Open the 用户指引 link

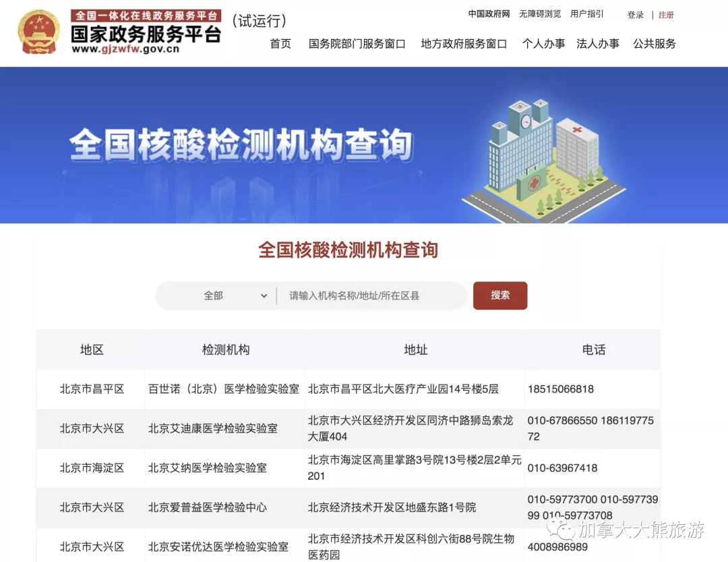587,14
